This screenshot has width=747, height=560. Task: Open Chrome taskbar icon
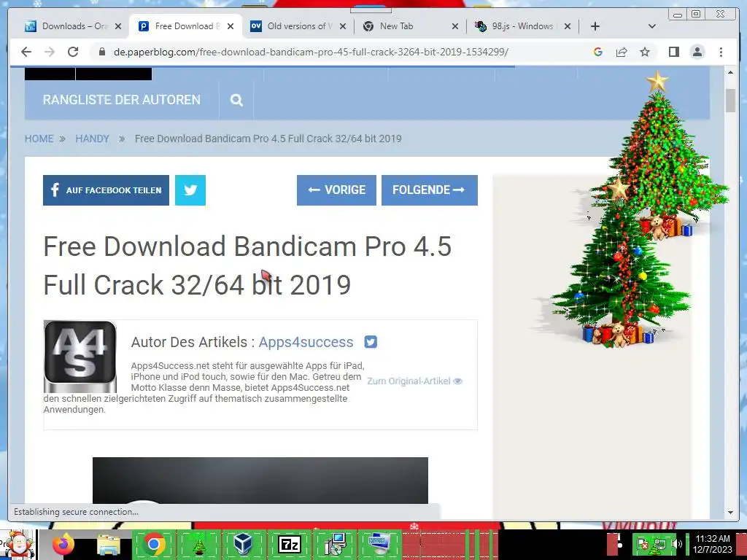coord(154,544)
